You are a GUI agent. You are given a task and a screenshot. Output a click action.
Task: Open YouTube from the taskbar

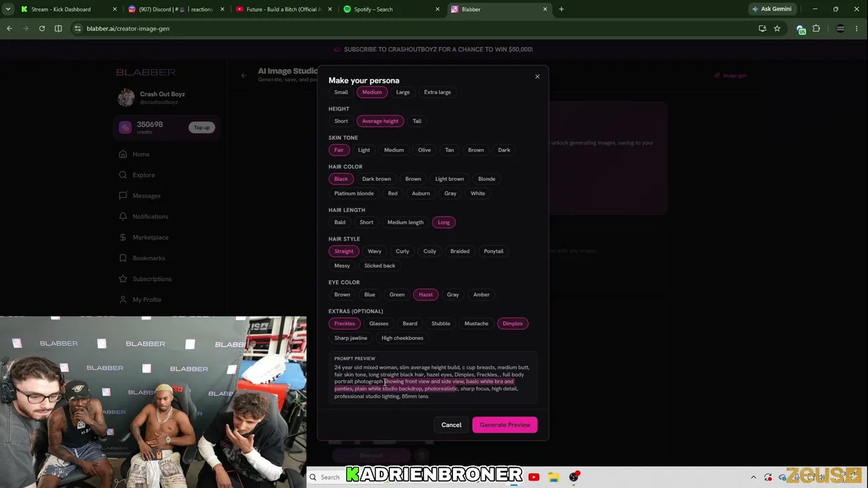click(x=534, y=477)
